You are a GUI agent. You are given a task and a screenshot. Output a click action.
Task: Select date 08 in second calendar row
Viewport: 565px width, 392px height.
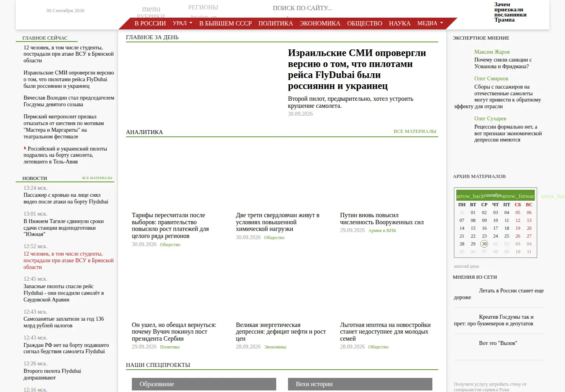coord(473,220)
